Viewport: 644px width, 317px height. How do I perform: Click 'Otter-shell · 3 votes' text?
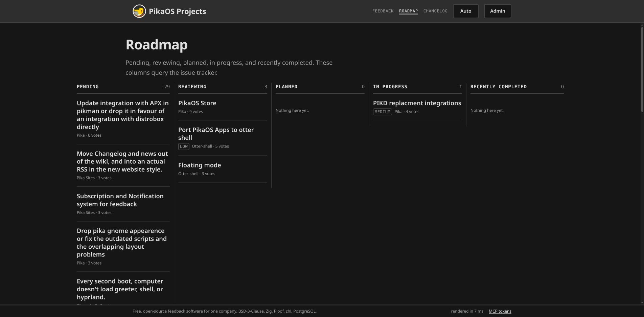[x=197, y=174]
